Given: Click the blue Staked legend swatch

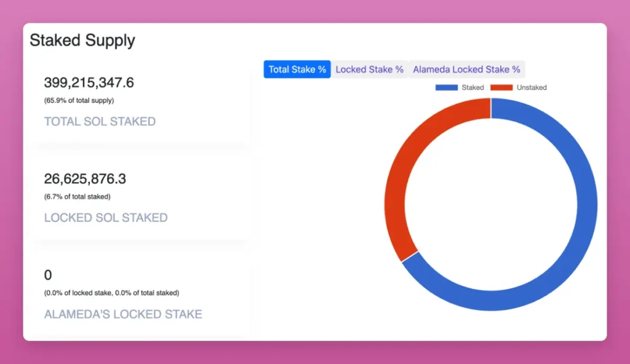Looking at the screenshot, I should (x=447, y=88).
